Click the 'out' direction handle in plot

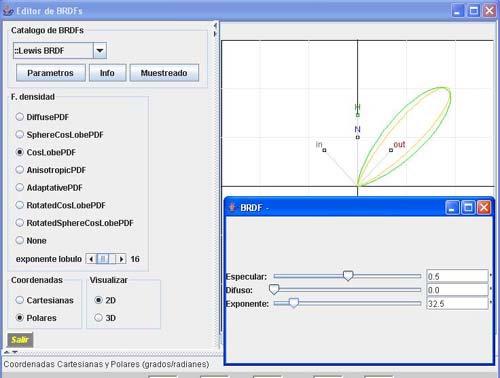tap(391, 150)
